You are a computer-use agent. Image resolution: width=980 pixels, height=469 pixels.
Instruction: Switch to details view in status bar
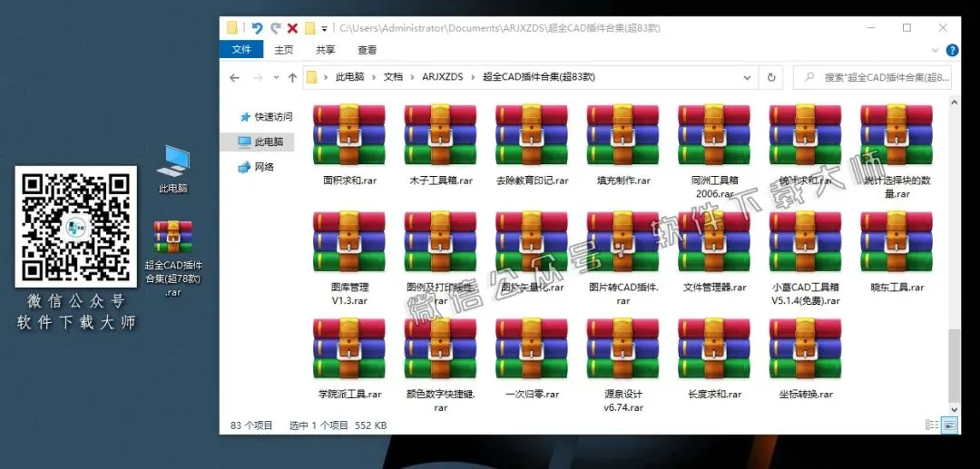[x=932, y=425]
